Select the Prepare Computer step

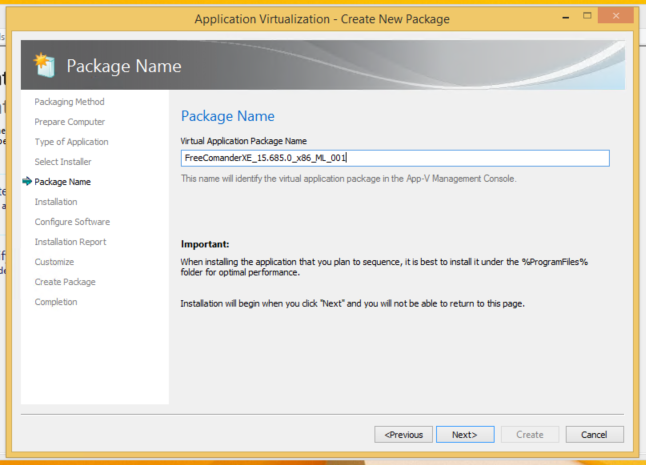click(69, 122)
